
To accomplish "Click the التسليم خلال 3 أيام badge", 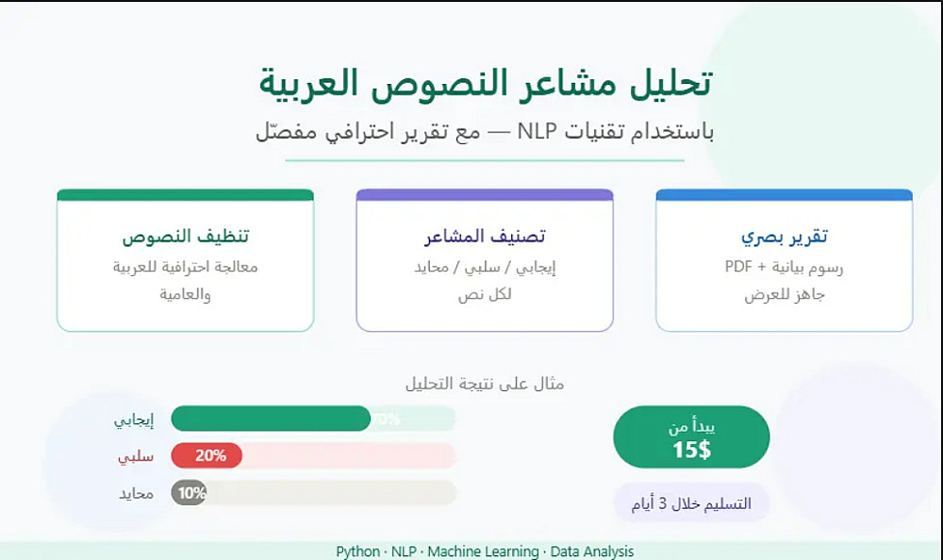I will click(x=691, y=502).
